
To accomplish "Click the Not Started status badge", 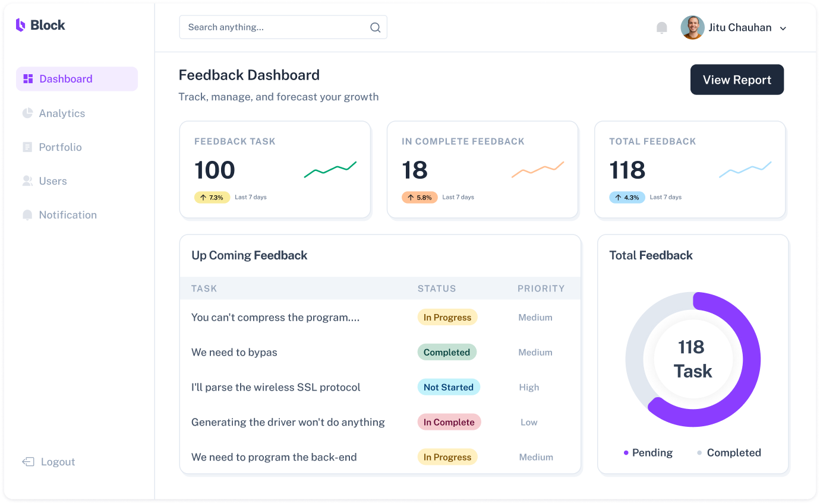I will coord(448,387).
